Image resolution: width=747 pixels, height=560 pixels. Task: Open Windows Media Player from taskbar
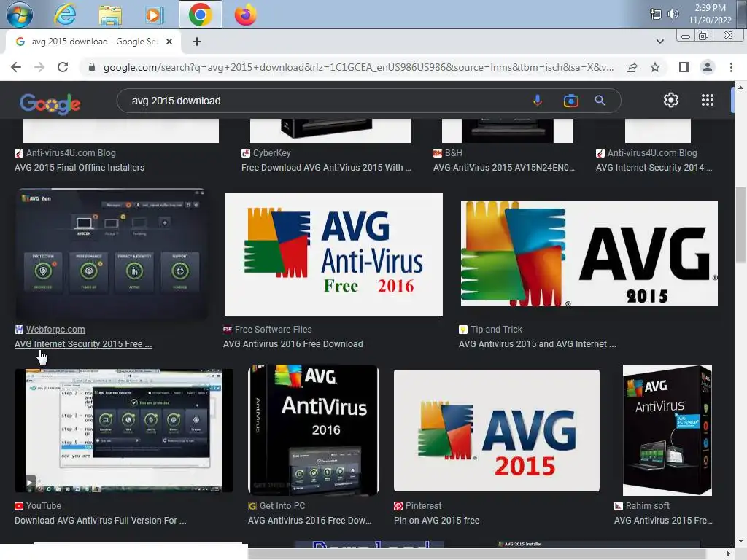coord(153,15)
